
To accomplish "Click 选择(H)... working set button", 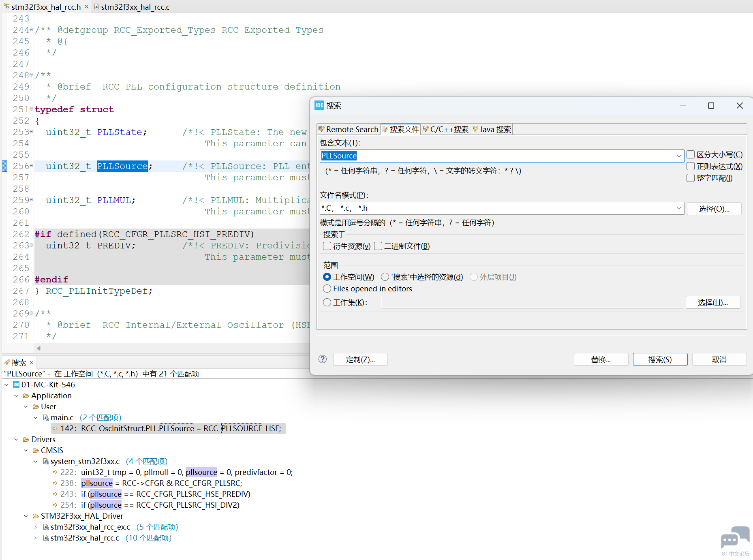I will 713,302.
